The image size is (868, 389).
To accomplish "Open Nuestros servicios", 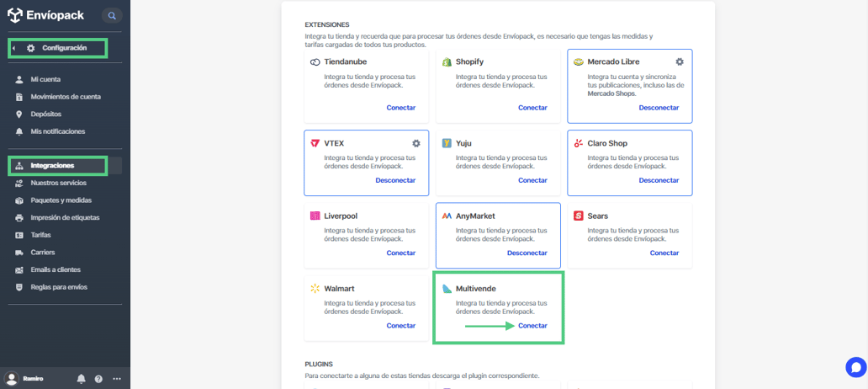I will pyautogui.click(x=59, y=183).
